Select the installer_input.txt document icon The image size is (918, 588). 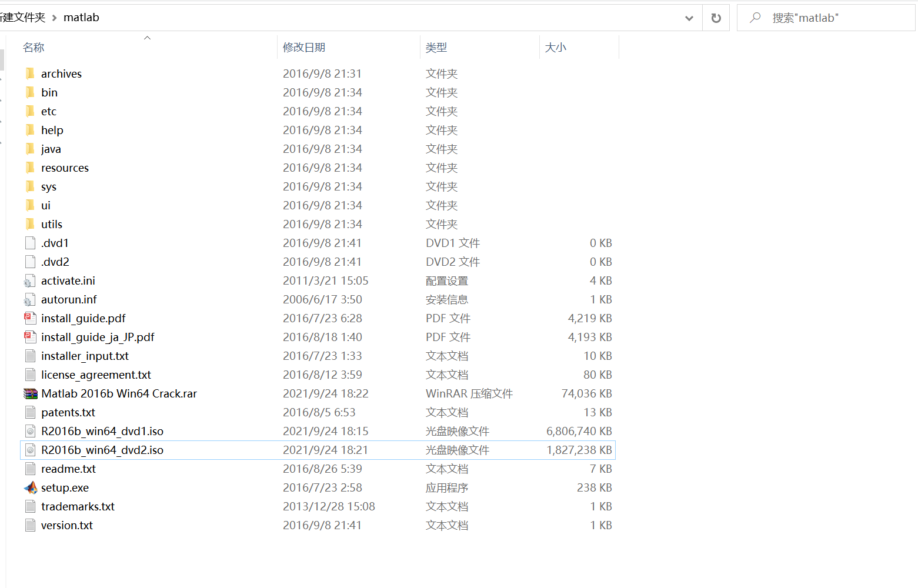tap(30, 356)
